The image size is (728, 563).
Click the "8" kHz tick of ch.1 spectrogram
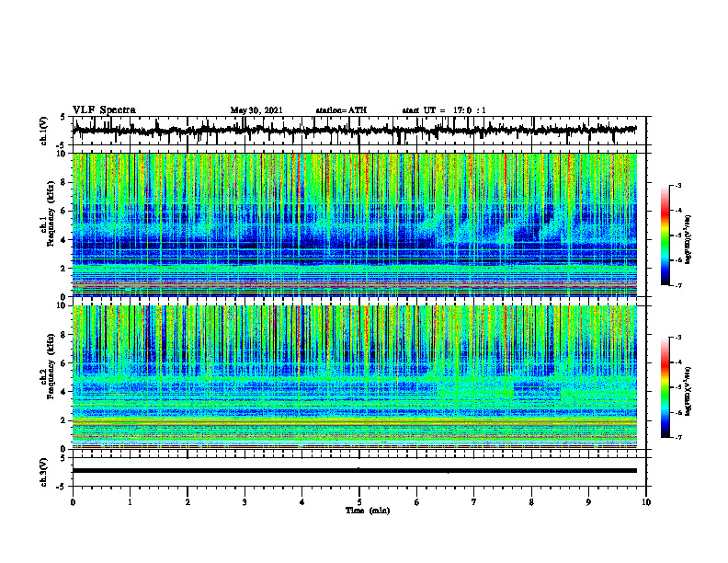pos(64,182)
